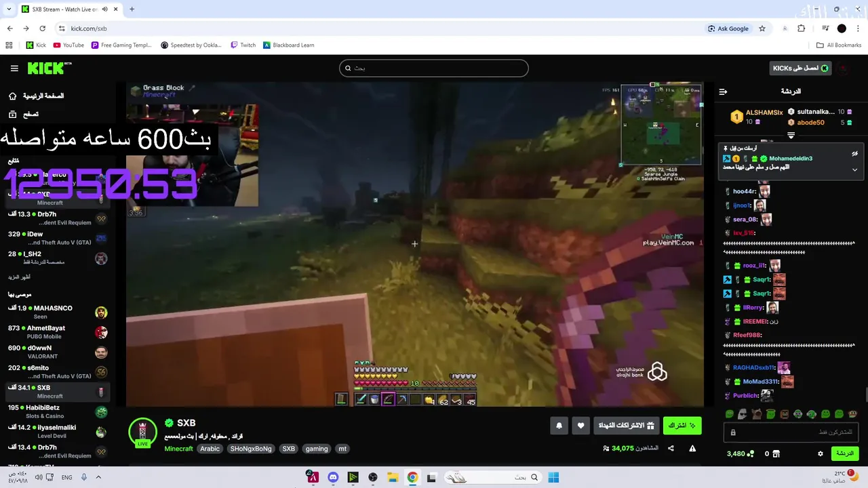The height and width of the screenshot is (488, 868).
Task: View the 3,480 channel points balance
Action: (x=741, y=453)
